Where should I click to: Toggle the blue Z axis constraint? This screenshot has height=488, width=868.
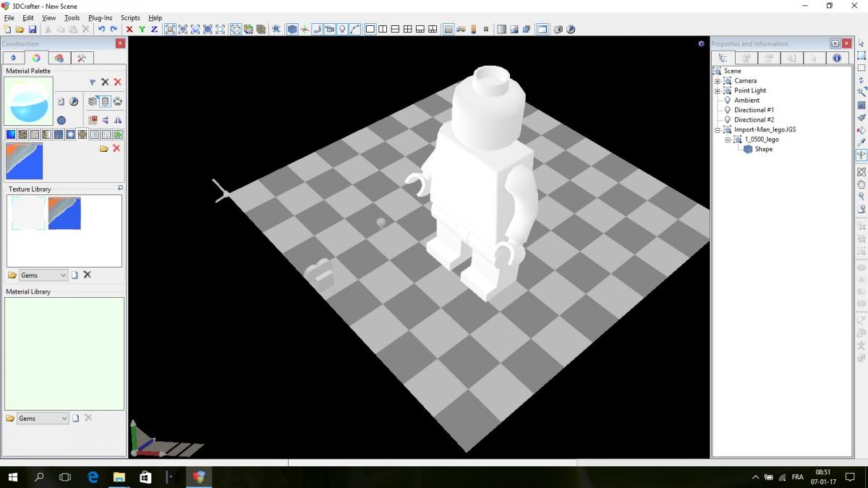pyautogui.click(x=154, y=29)
